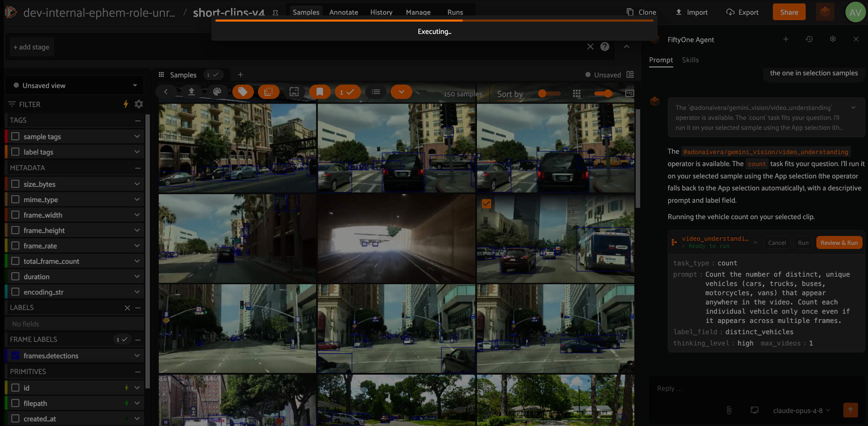This screenshot has width=868, height=426.
Task: Click Review & Run for video_understanding
Action: pos(839,243)
